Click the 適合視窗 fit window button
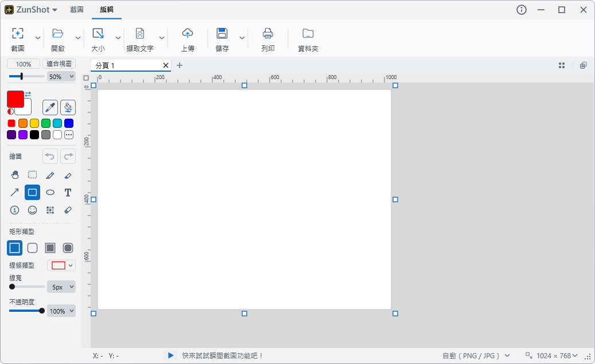 (59, 64)
